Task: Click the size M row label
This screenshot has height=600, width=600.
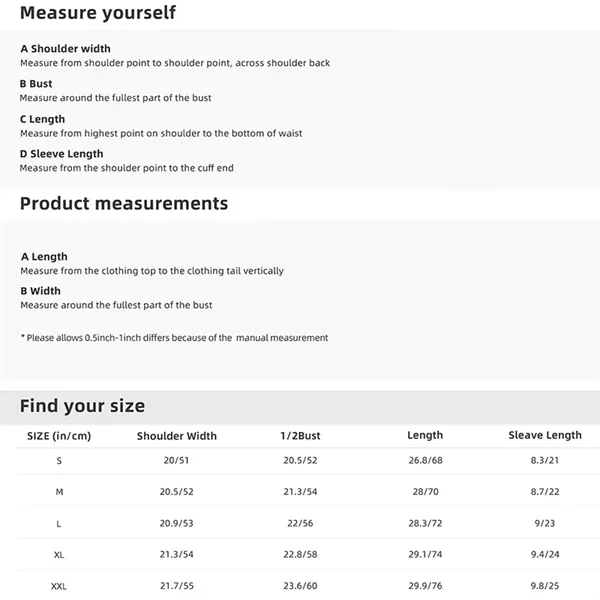Action: [x=59, y=492]
